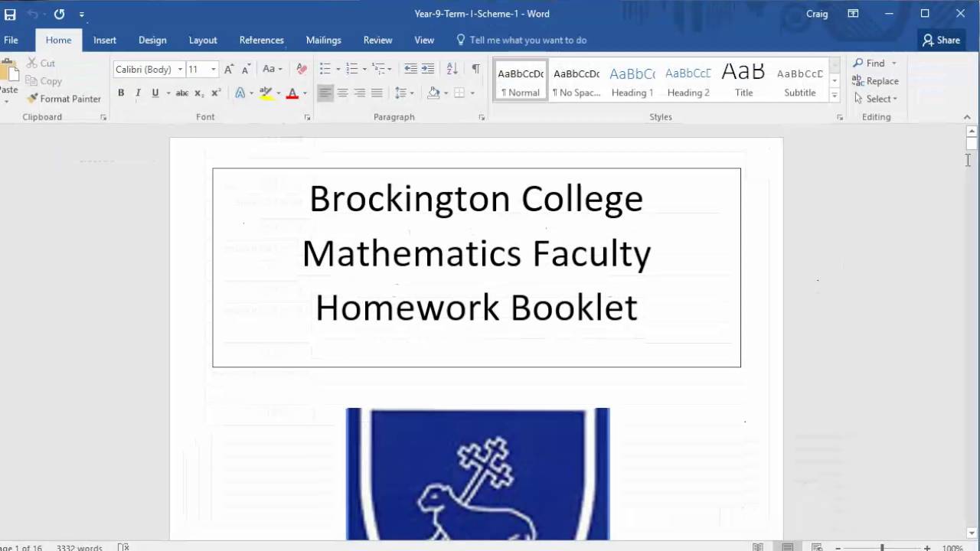
Task: Apply the yellow text highlight color
Action: 266,93
